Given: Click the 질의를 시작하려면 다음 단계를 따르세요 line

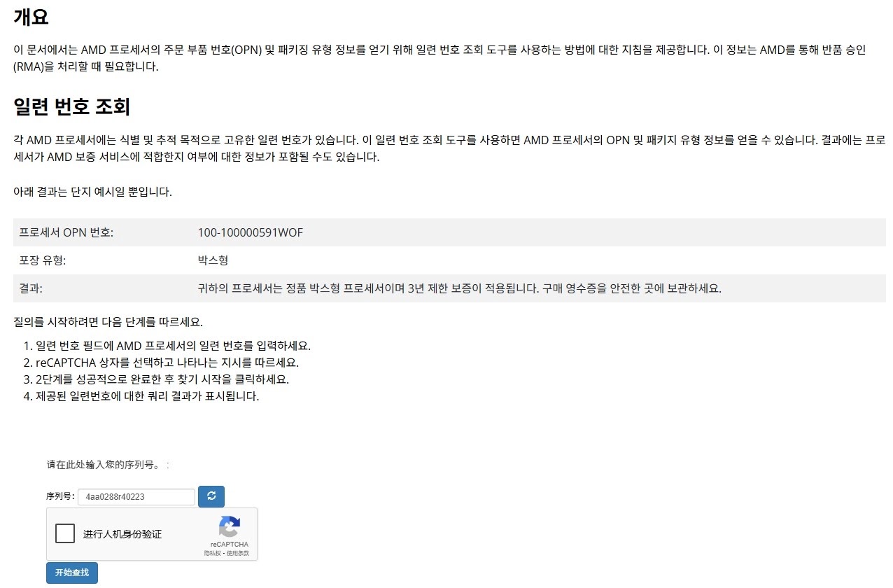Looking at the screenshot, I should [x=108, y=322].
